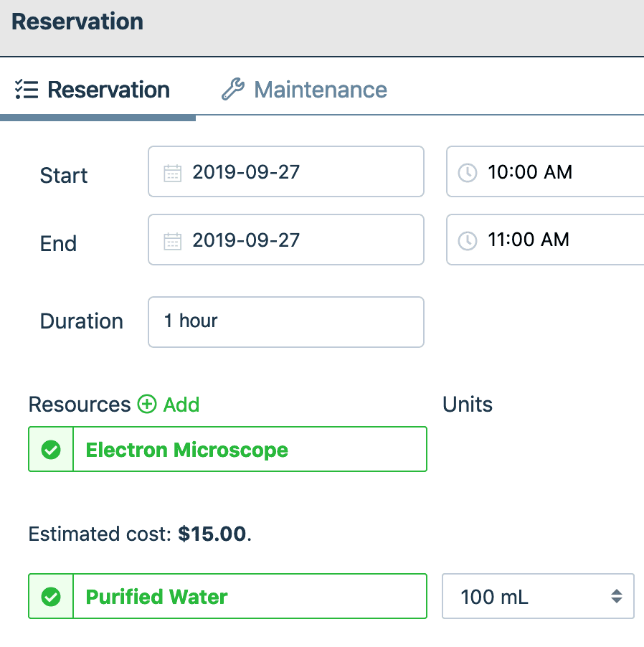Click the green checkmark on Electron Microscope
Screen dimensions: 644x647
point(50,450)
